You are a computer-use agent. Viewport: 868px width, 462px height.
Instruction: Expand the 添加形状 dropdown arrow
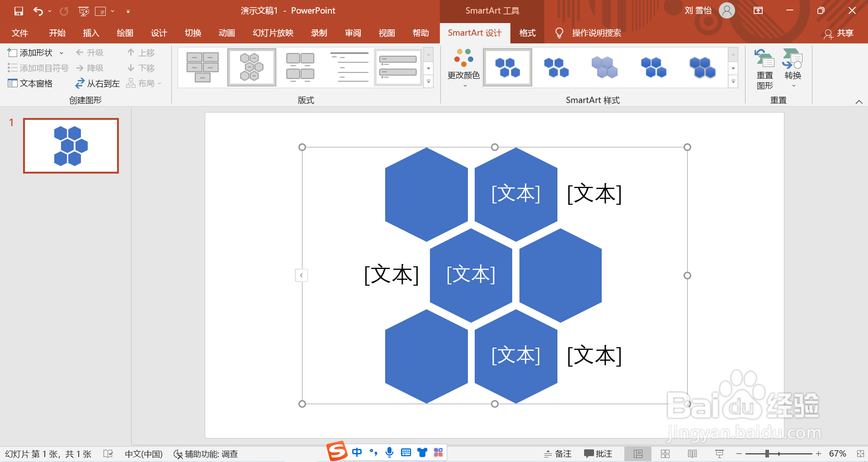[61, 53]
